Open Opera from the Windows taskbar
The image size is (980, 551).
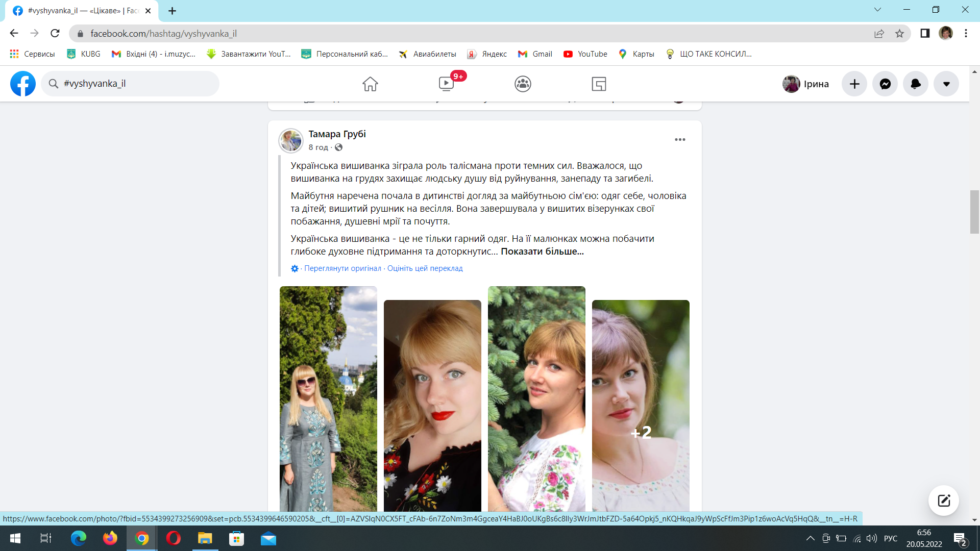coord(174,538)
